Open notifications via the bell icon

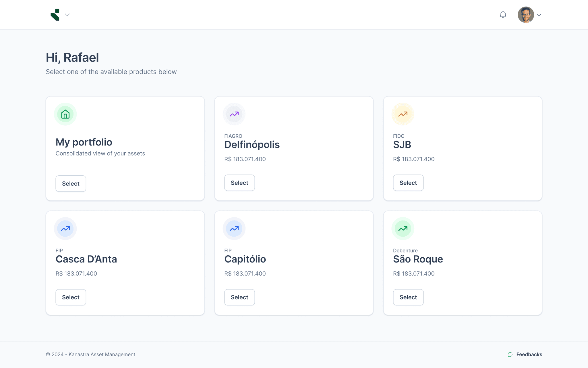(503, 15)
